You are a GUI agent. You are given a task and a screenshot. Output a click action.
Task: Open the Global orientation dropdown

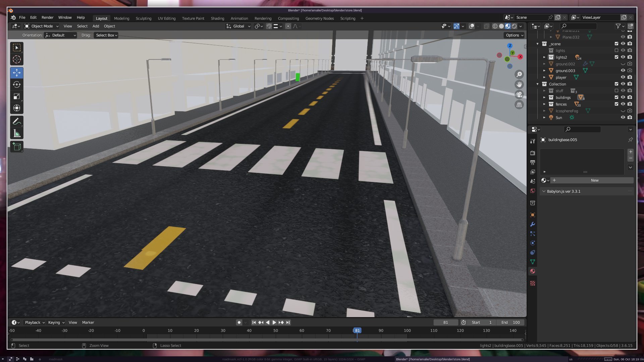click(238, 26)
